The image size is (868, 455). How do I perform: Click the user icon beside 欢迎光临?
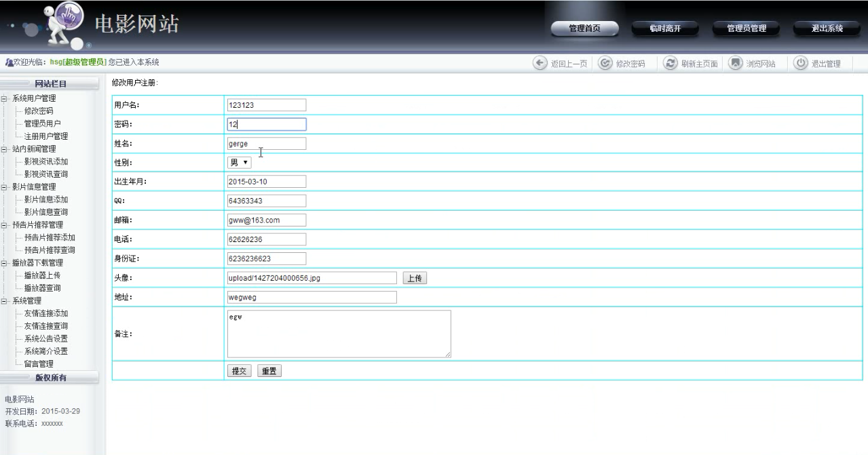click(8, 62)
